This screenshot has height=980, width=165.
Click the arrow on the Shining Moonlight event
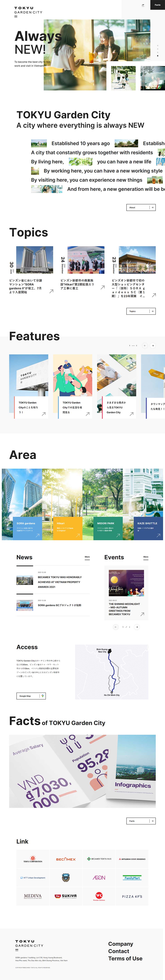142,614
